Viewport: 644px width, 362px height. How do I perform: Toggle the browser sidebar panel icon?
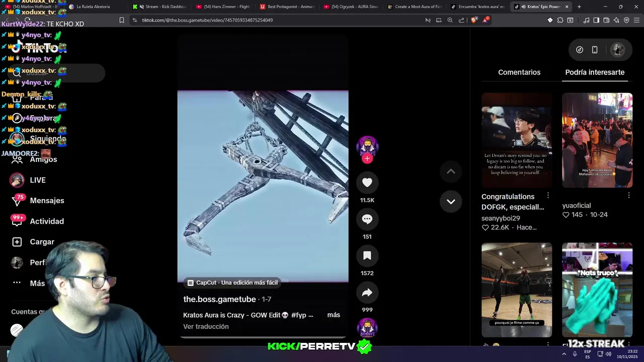(x=596, y=20)
